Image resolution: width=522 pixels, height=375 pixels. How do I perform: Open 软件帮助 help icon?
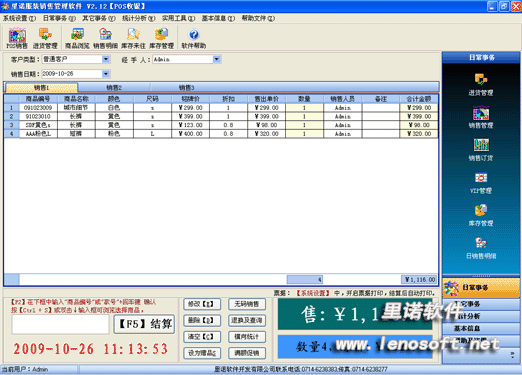pos(193,39)
